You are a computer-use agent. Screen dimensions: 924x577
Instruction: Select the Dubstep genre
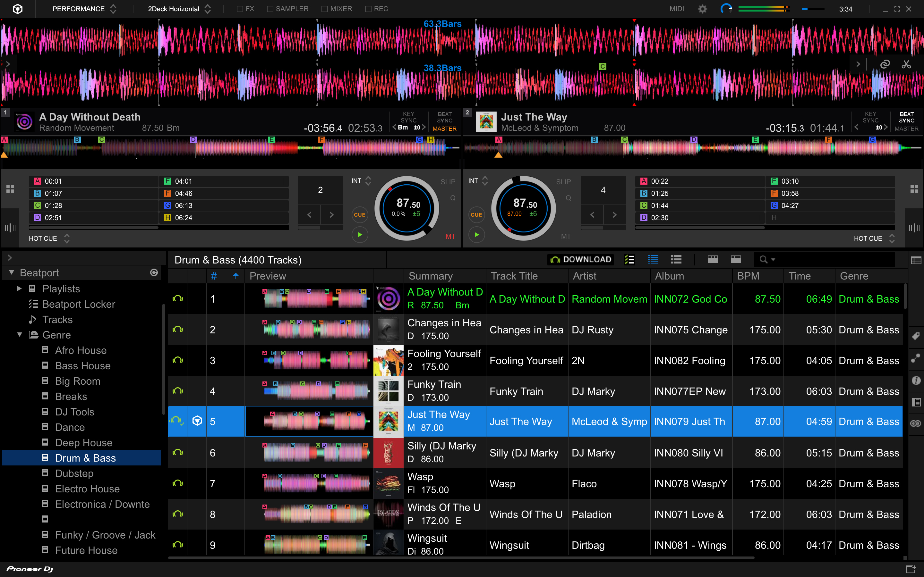(x=74, y=473)
